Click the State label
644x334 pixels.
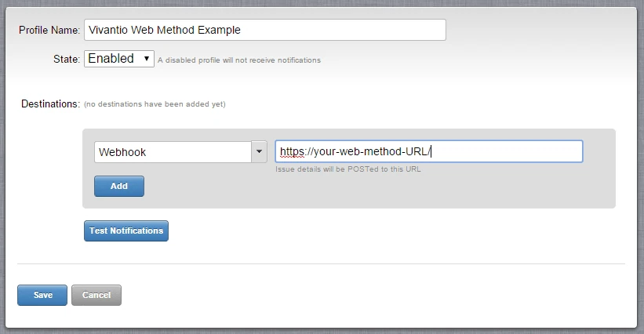click(x=67, y=60)
